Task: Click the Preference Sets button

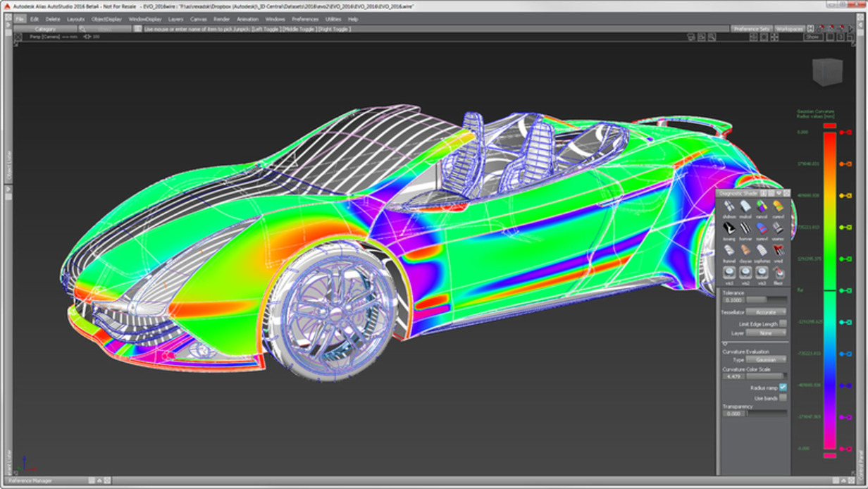Action: (x=751, y=29)
